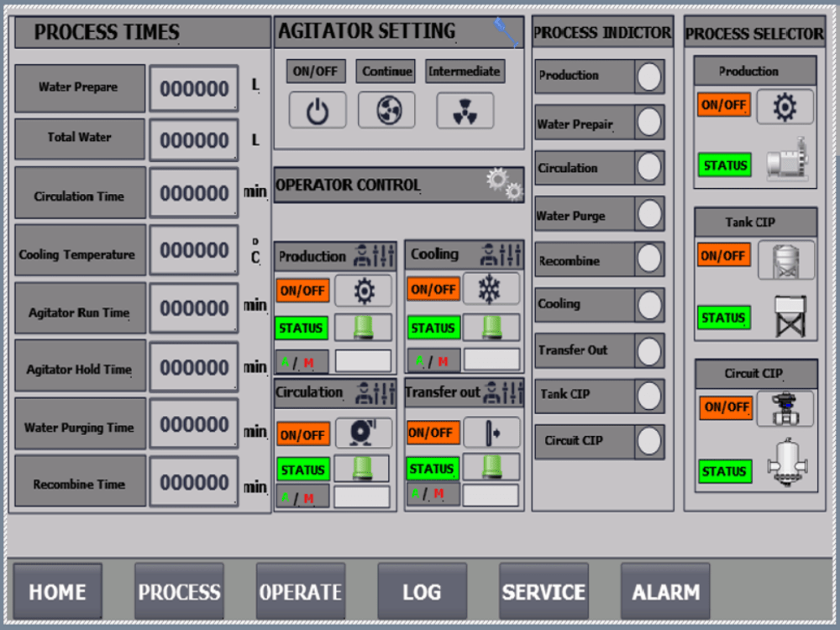The height and width of the screenshot is (630, 840).
Task: Select the tank icon in the Tank CIP panel
Action: click(x=785, y=259)
